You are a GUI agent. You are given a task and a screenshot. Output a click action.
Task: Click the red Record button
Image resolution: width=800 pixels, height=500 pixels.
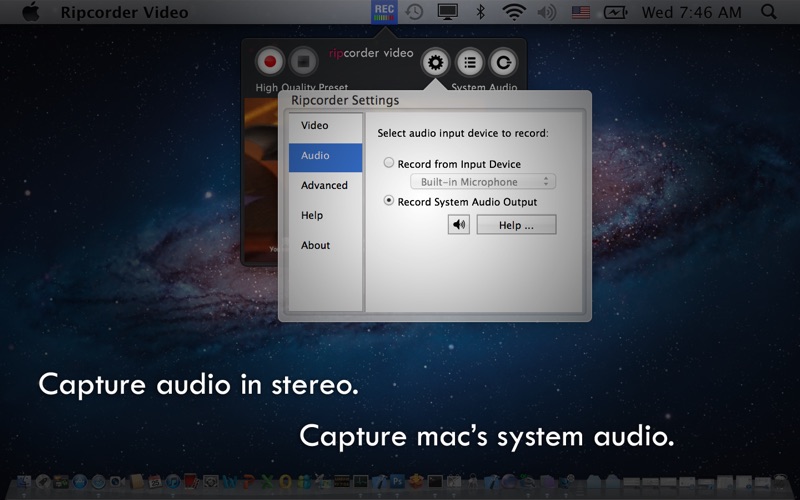[x=269, y=62]
